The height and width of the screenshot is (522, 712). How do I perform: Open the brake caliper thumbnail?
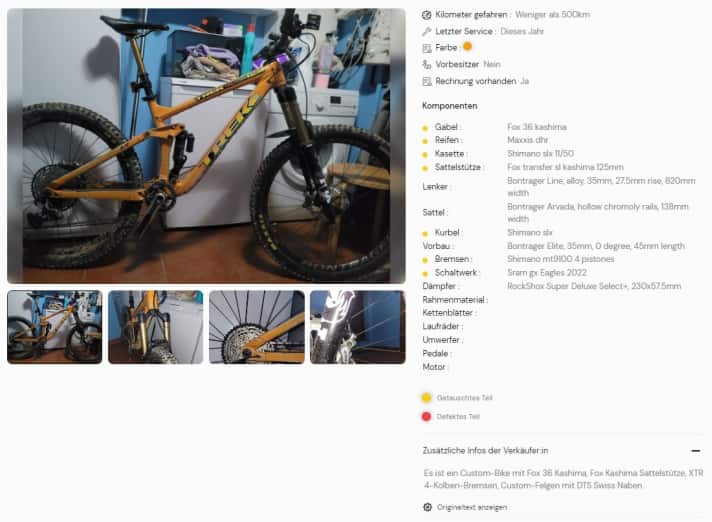click(357, 327)
